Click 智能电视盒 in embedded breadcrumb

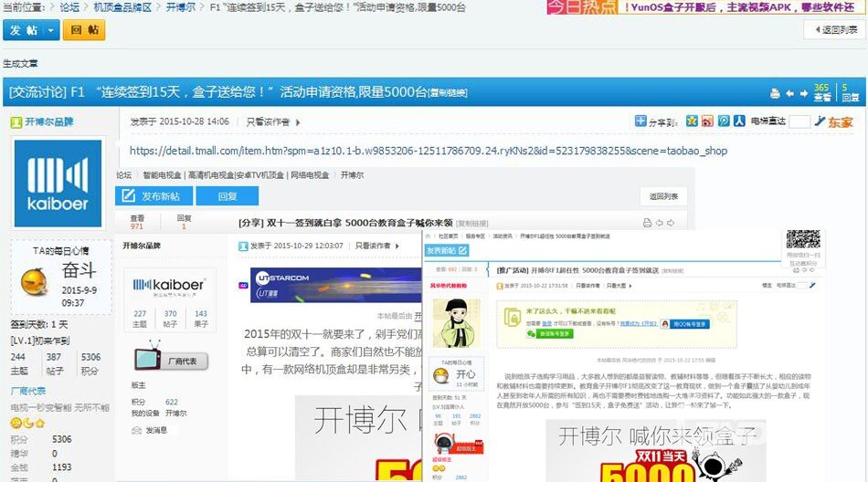coord(163,175)
